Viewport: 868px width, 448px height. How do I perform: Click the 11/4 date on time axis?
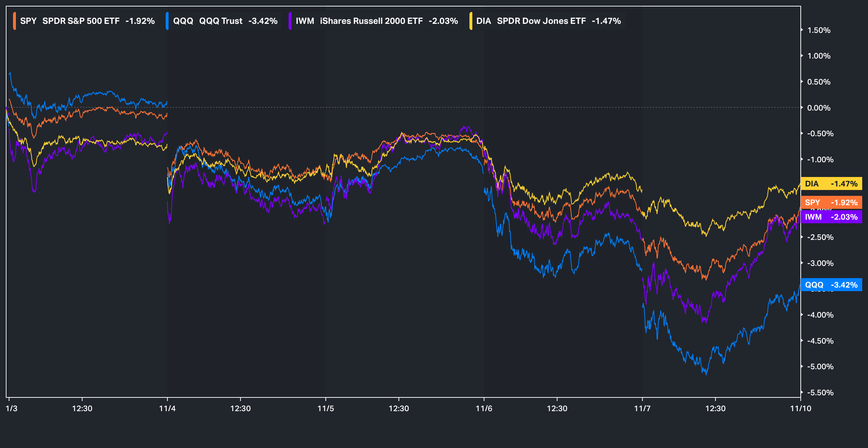click(x=167, y=409)
